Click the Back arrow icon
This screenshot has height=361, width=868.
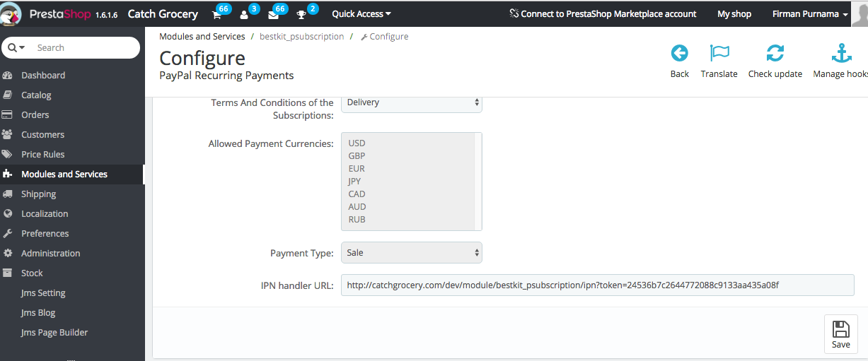tap(679, 53)
